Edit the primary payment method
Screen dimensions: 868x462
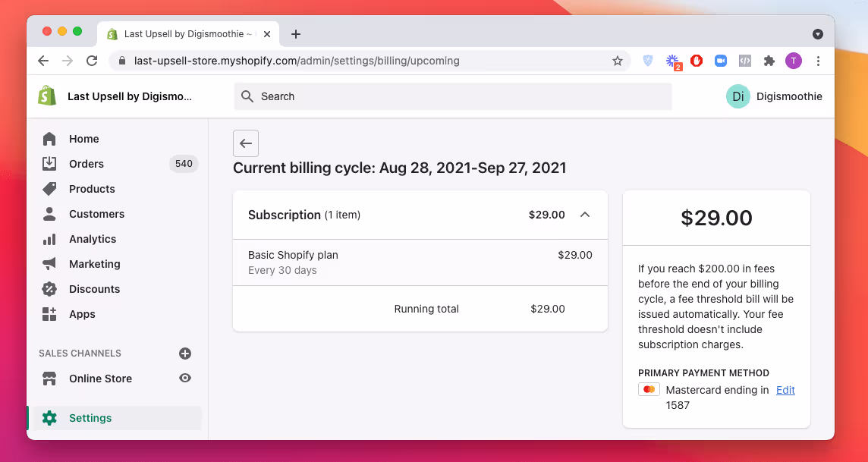785,390
